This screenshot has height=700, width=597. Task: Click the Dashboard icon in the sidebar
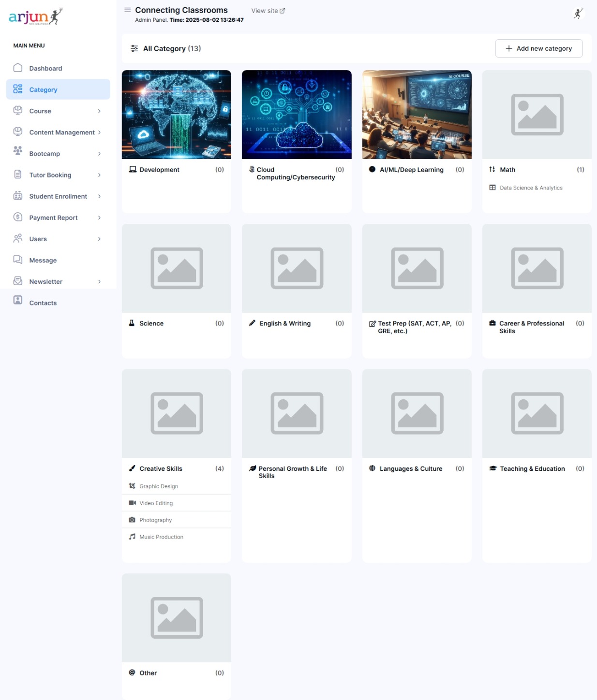tap(18, 68)
